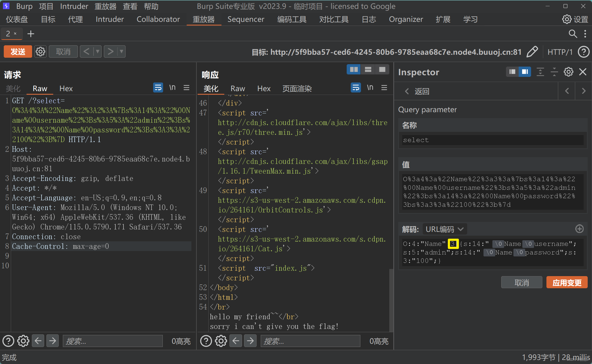Go to next item in Inspector
Image resolution: width=592 pixels, height=364 pixels.
pos(584,91)
